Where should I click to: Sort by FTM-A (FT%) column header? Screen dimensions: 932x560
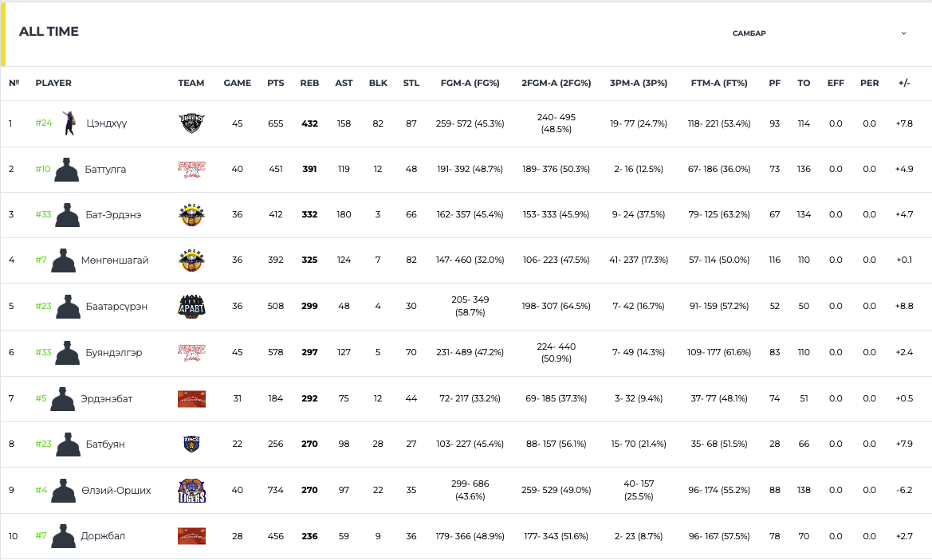point(719,83)
